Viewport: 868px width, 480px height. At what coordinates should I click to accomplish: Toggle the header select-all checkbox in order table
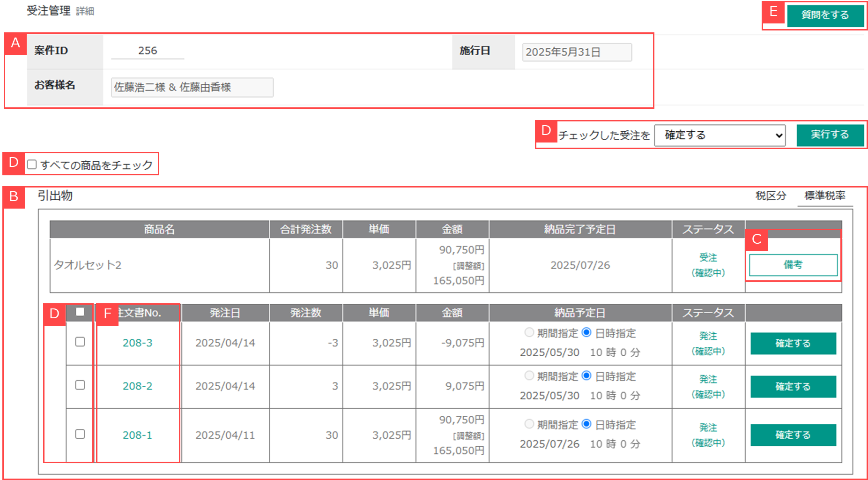click(80, 312)
